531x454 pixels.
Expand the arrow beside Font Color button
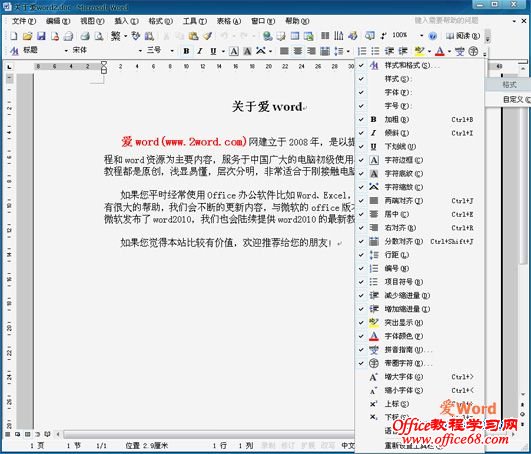(449, 51)
